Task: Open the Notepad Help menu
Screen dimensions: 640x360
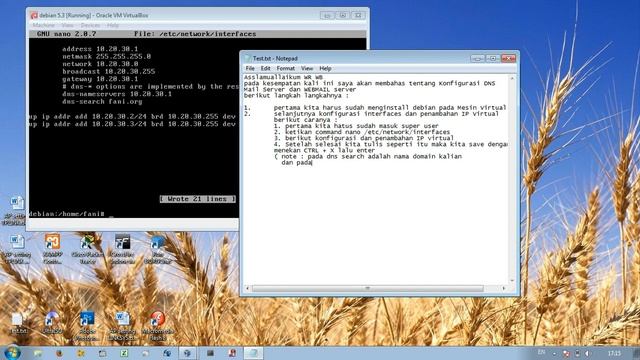Action: click(x=325, y=68)
